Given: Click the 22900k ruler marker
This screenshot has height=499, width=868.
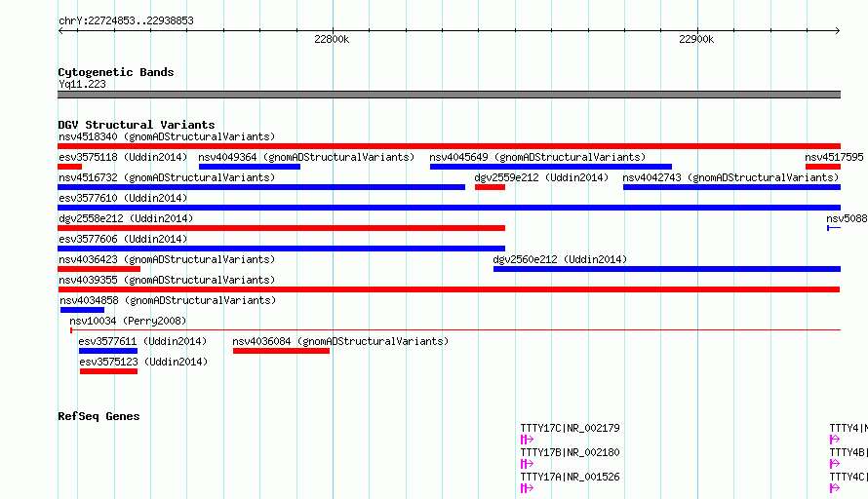Looking at the screenshot, I should (x=696, y=39).
